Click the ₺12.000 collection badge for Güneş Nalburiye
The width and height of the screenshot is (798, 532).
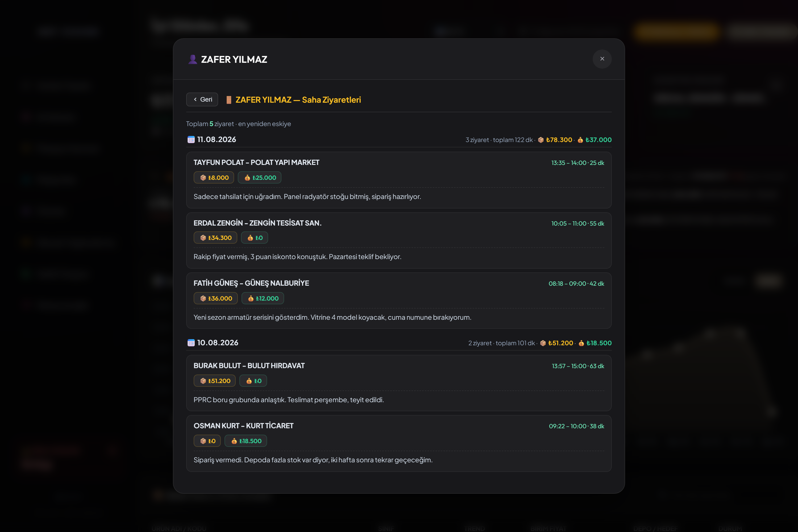click(x=263, y=298)
